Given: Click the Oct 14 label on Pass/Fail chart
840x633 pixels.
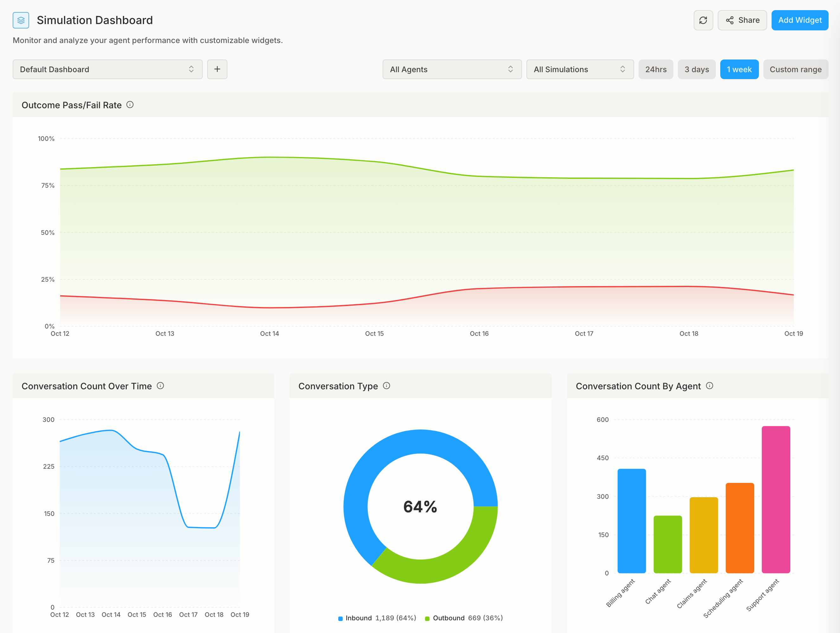Looking at the screenshot, I should (270, 334).
